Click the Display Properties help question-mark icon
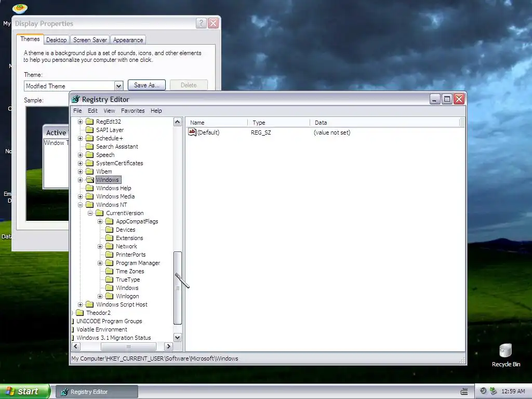 click(x=201, y=23)
